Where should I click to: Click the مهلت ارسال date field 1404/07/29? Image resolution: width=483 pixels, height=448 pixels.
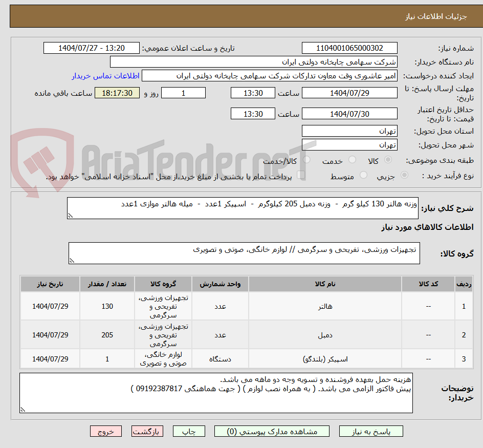click(349, 93)
